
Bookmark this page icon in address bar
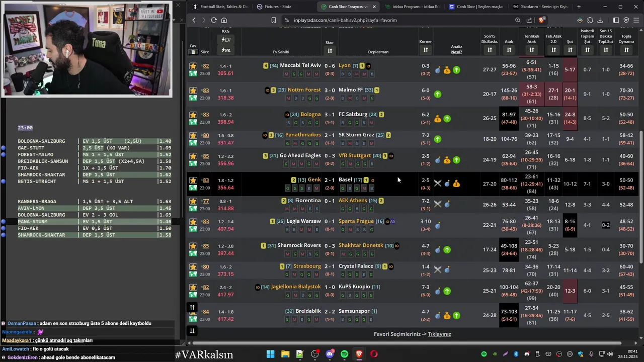pos(274,20)
